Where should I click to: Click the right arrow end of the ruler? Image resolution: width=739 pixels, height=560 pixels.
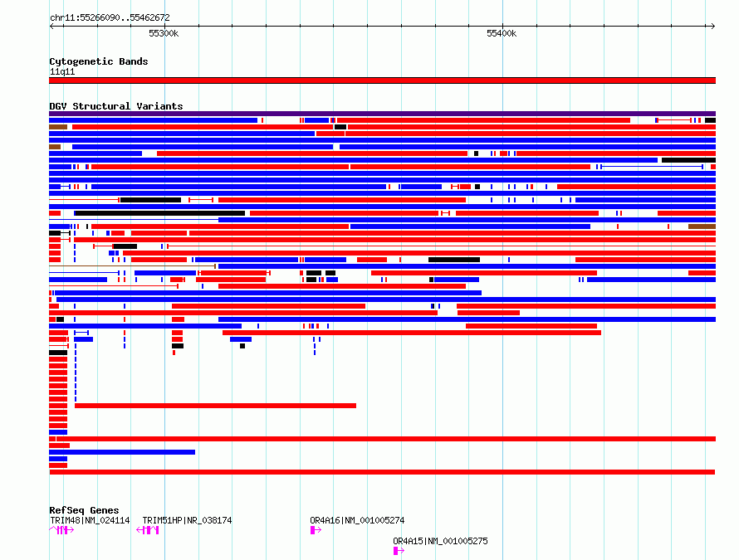pos(713,27)
